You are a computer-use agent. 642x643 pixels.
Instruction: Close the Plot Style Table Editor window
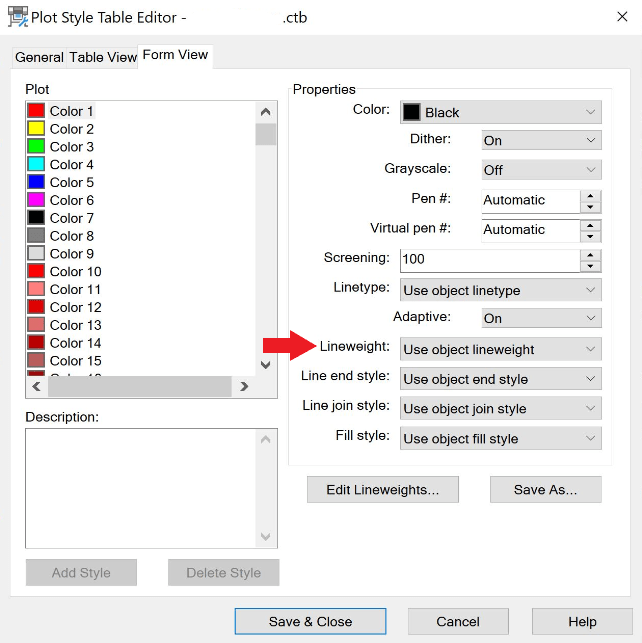[x=622, y=17]
